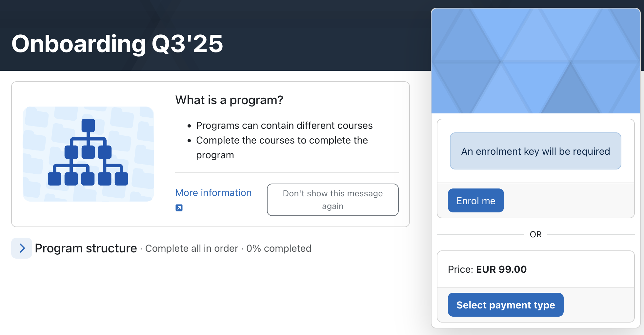Expand the Program structure chevron
The width and height of the screenshot is (644, 335).
coord(22,248)
